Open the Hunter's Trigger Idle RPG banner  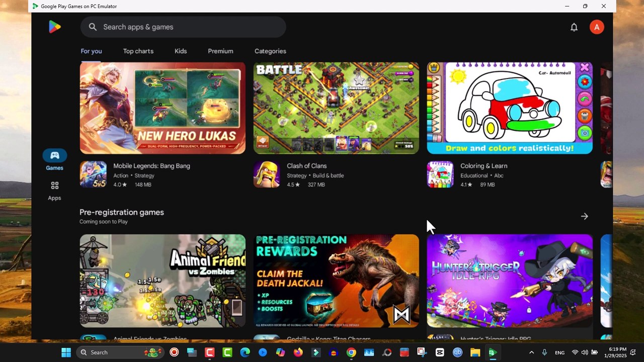point(510,281)
